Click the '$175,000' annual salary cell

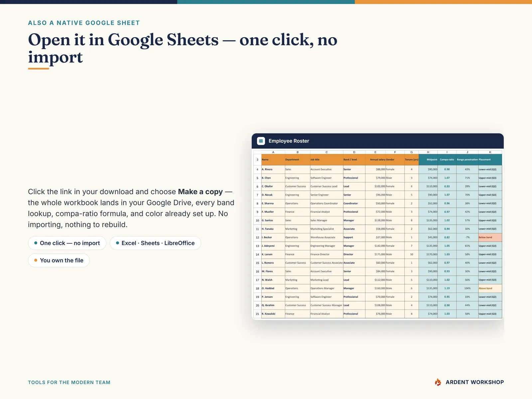click(375, 254)
